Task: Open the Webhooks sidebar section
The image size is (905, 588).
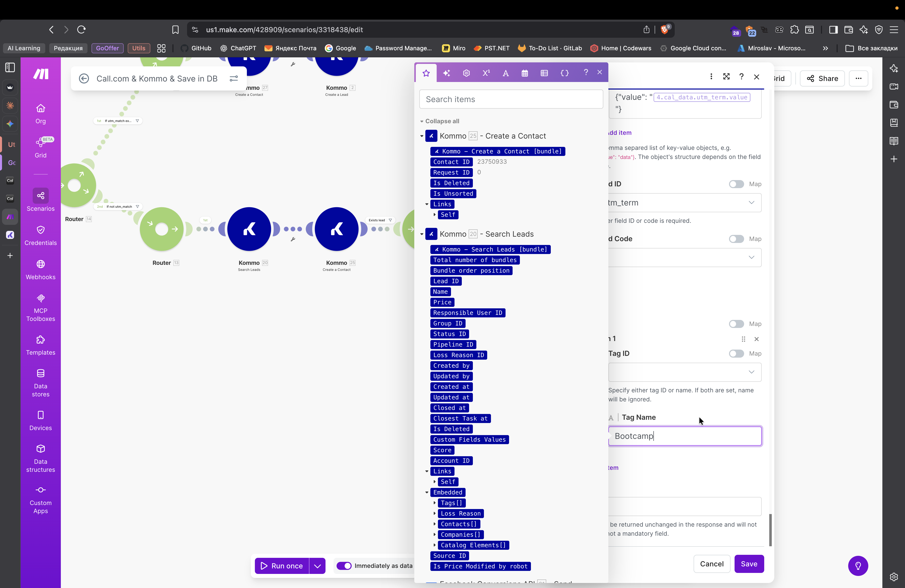Action: [40, 269]
